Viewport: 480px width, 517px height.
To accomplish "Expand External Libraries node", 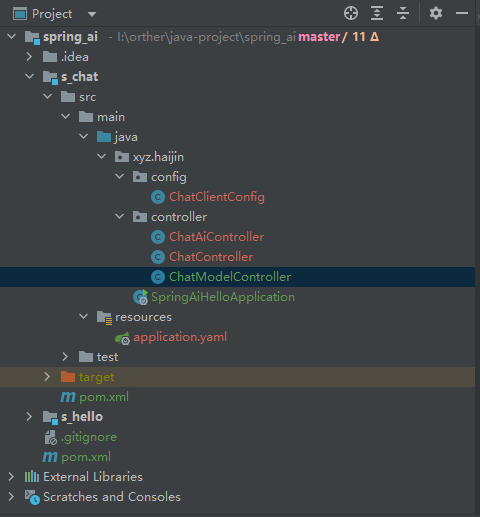I will click(x=11, y=477).
